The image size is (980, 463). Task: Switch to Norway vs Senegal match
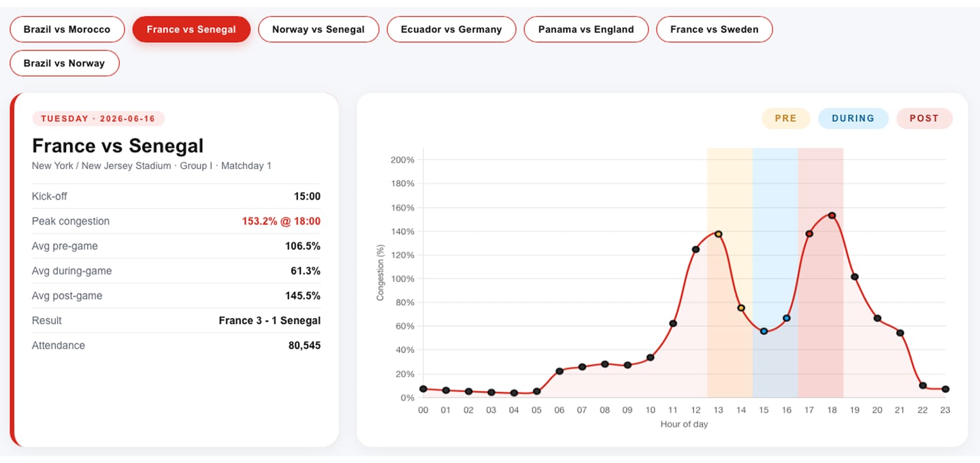tap(318, 29)
